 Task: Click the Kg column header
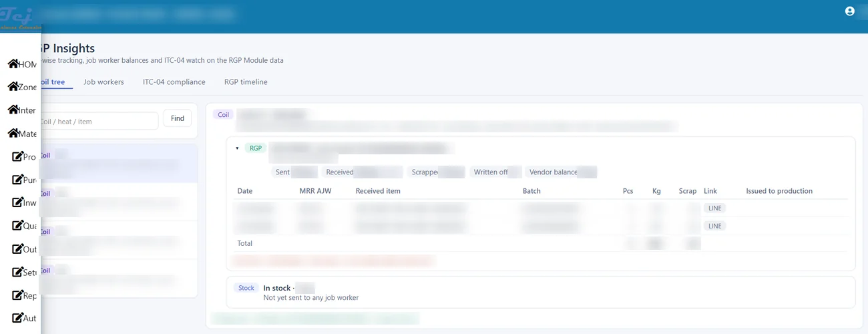[656, 191]
